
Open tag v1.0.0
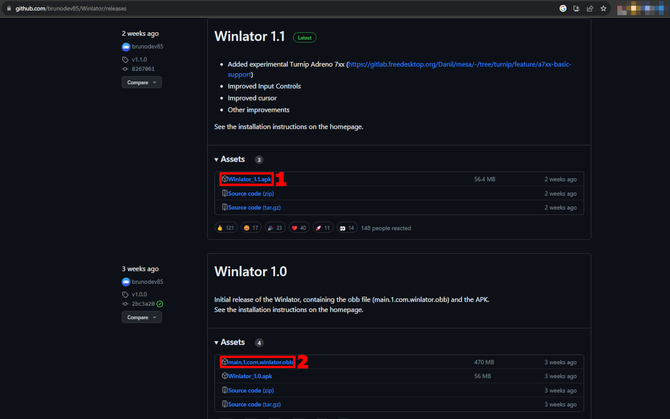(139, 294)
